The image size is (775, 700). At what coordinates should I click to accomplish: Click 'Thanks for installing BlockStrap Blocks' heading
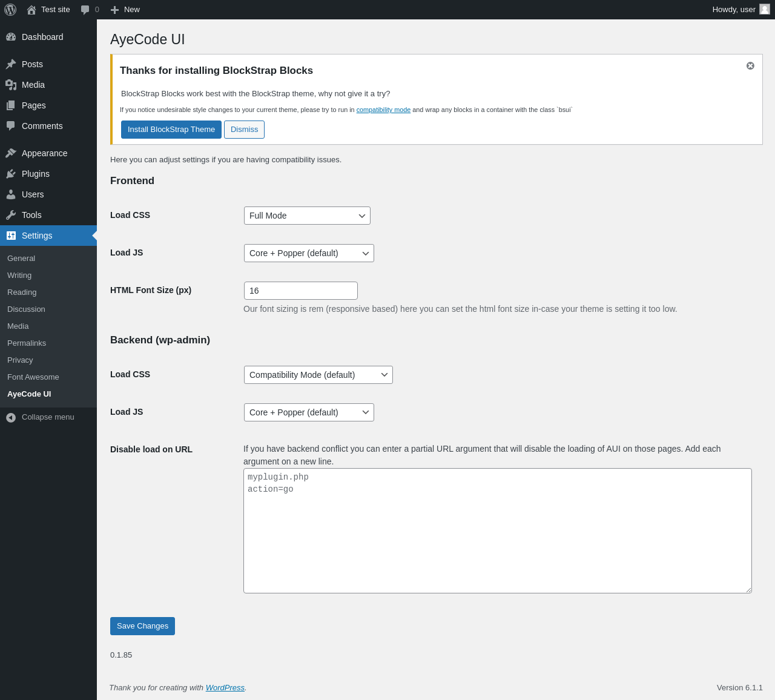pos(216,71)
